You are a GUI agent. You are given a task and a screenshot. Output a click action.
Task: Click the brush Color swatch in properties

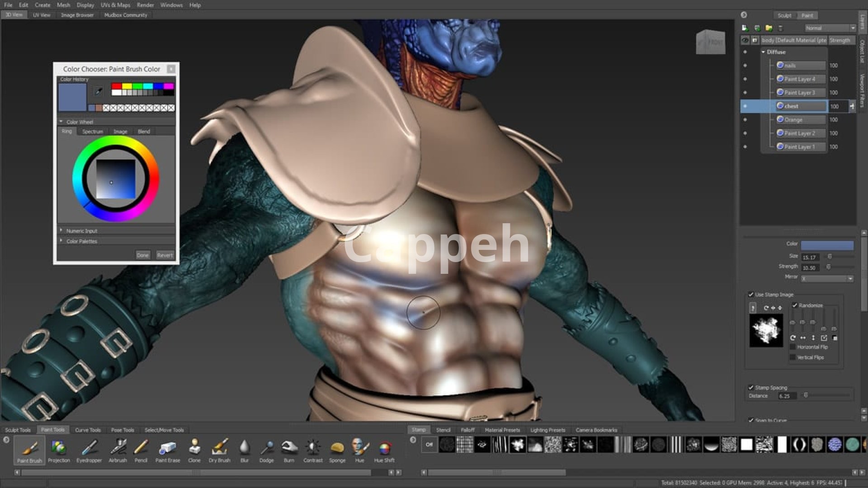pos(827,245)
